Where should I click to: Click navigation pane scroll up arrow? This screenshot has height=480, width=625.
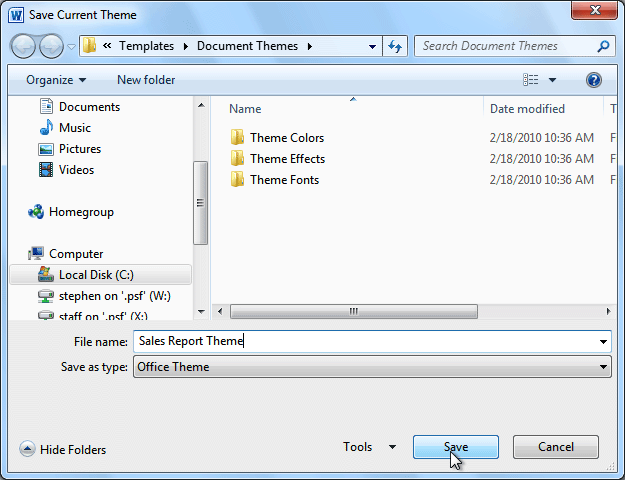[201, 105]
